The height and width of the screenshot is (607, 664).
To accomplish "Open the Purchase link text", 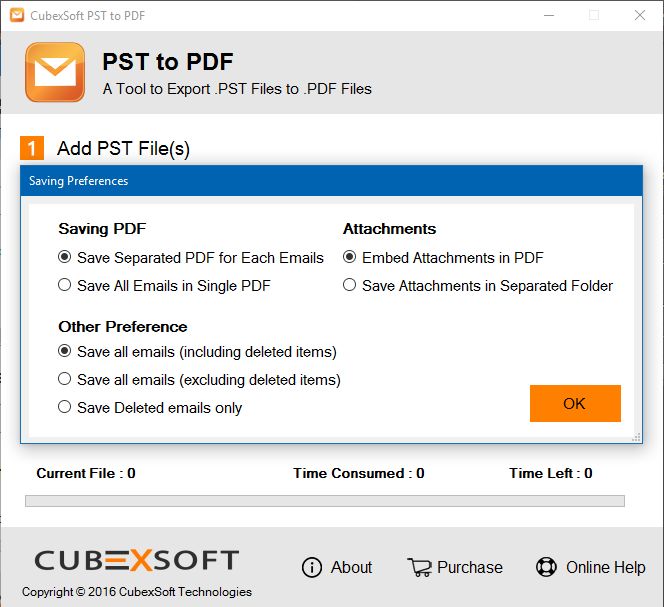I will (x=470, y=567).
